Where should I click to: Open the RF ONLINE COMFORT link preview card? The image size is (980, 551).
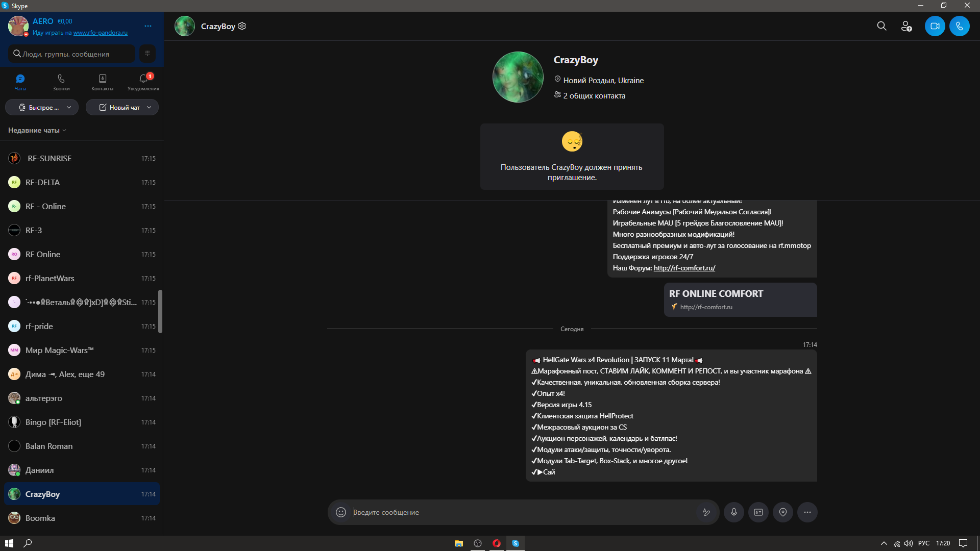(740, 299)
